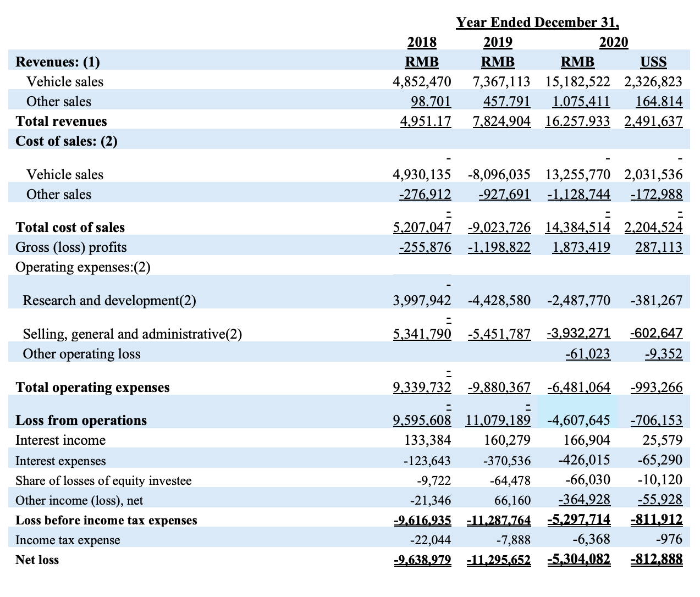Select the "Research and development(2)" row label
The image size is (700, 597).
109,300
